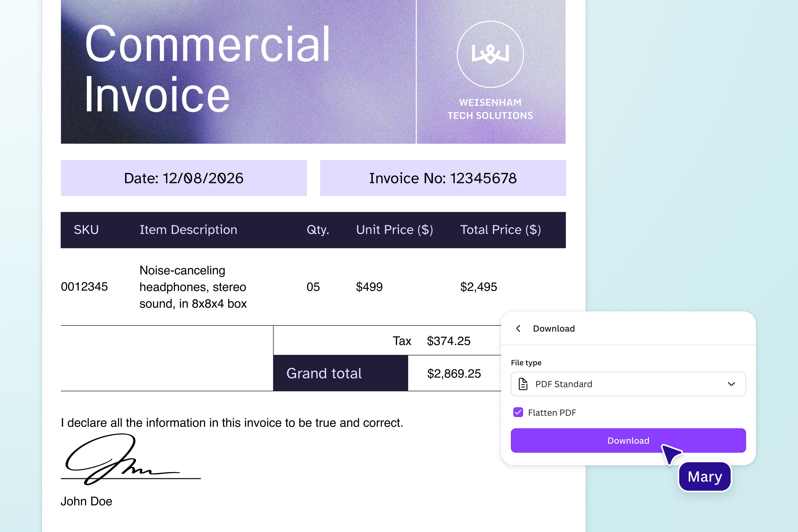Click the back arrow in Download panel
Screen dimensions: 798x532
pyautogui.click(x=518, y=328)
